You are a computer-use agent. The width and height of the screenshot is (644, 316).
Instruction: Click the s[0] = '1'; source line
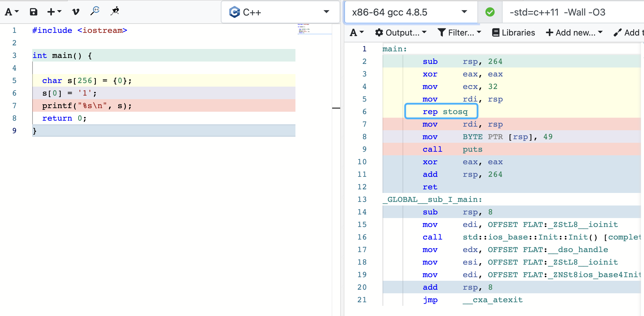164,93
